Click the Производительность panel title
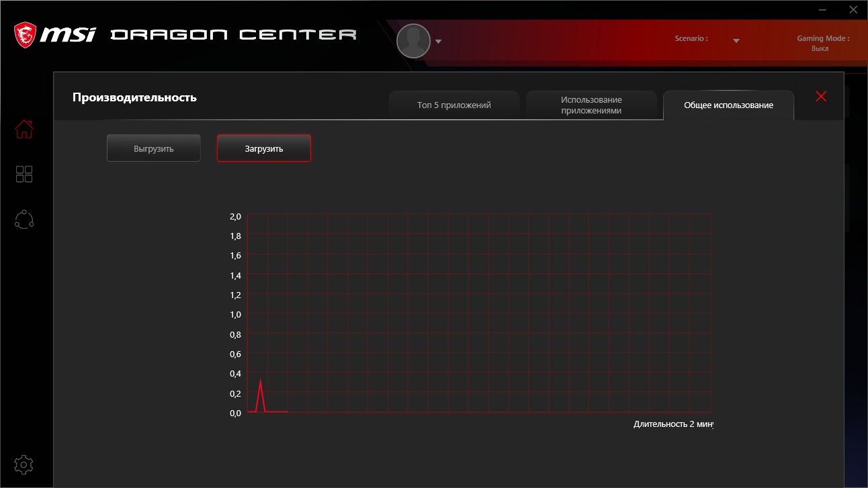 pyautogui.click(x=134, y=97)
